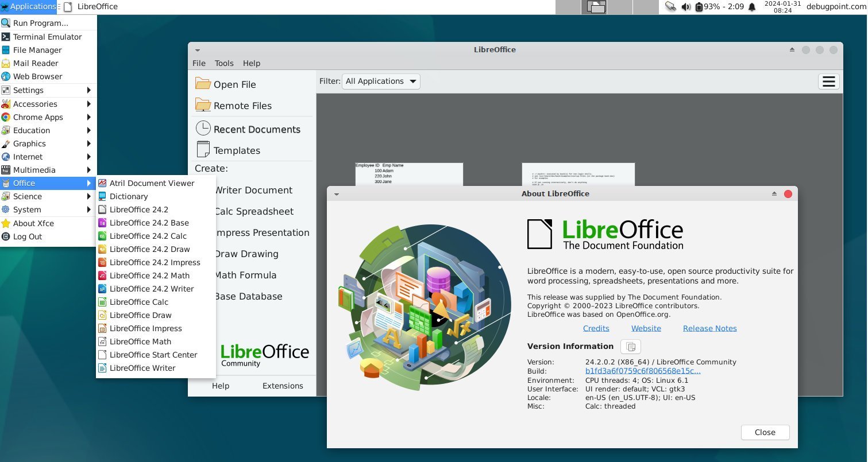Image resolution: width=868 pixels, height=462 pixels.
Task: Open LibreOffice Impress without a version number
Action: click(x=156, y=328)
